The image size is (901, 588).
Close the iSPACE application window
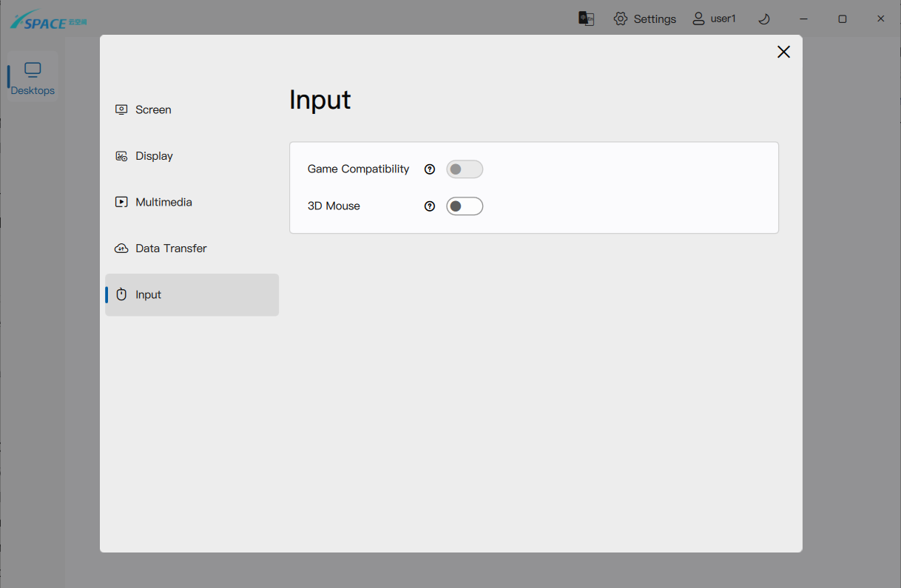[880, 18]
